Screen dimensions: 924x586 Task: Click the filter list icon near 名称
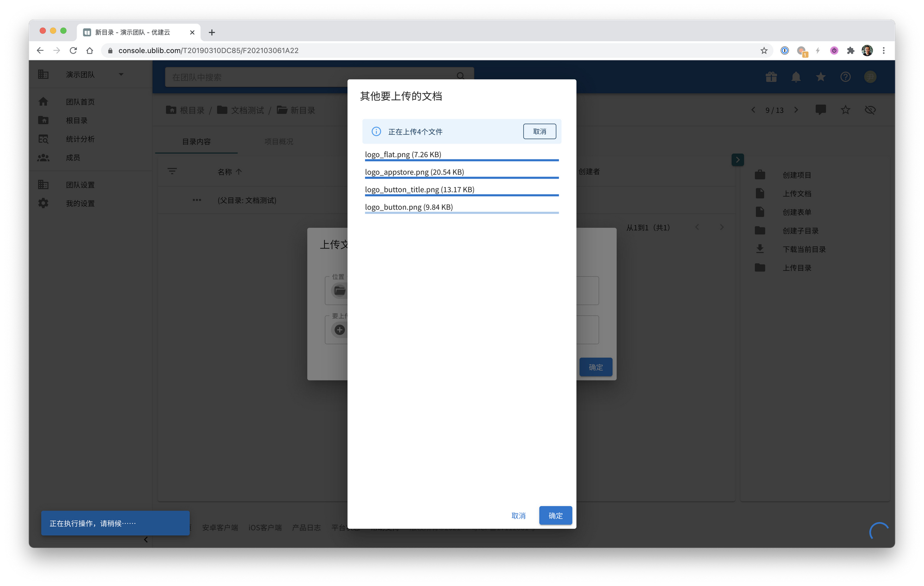[172, 171]
